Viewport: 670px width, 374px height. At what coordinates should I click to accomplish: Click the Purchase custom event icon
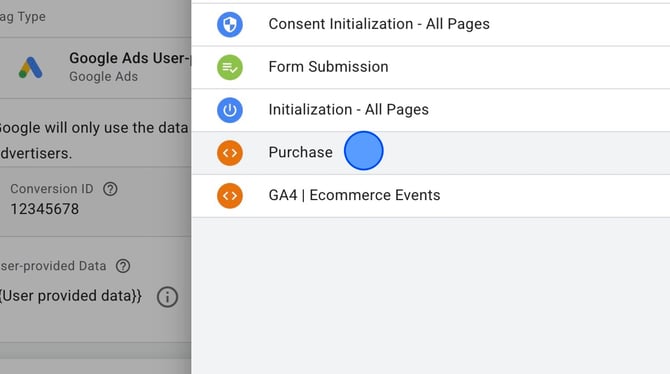pyautogui.click(x=230, y=153)
